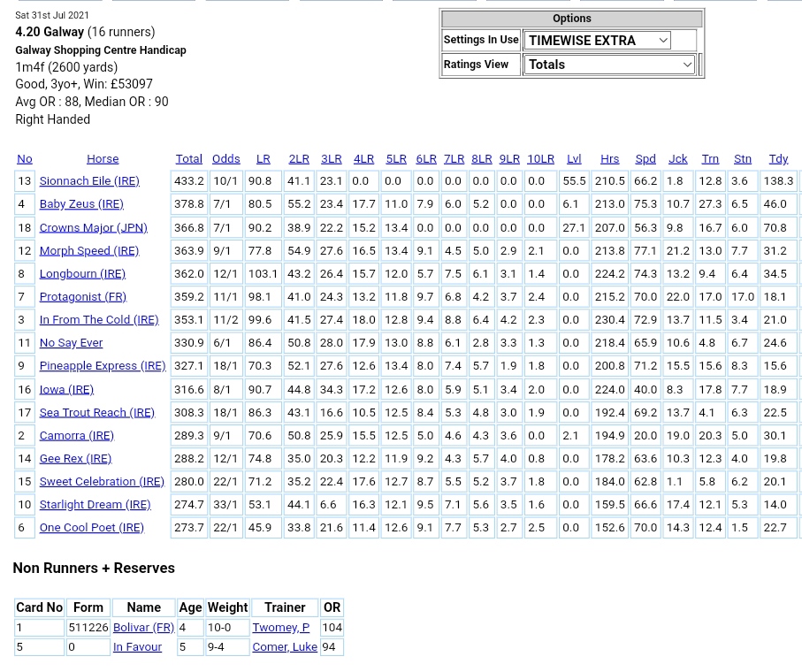Select Pineapple Express (IRE) horse link
Screen dimensions: 802x672
click(102, 365)
